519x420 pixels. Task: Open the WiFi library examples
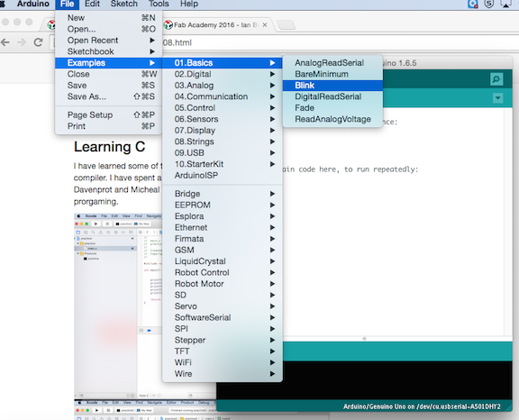[x=223, y=362]
